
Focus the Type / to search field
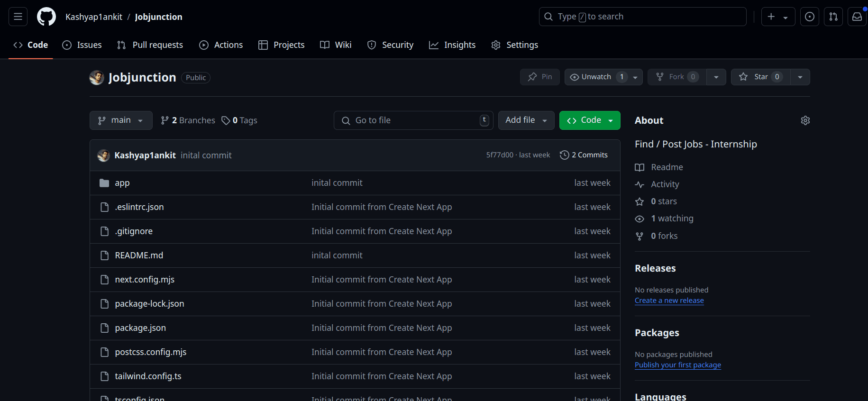coord(643,17)
